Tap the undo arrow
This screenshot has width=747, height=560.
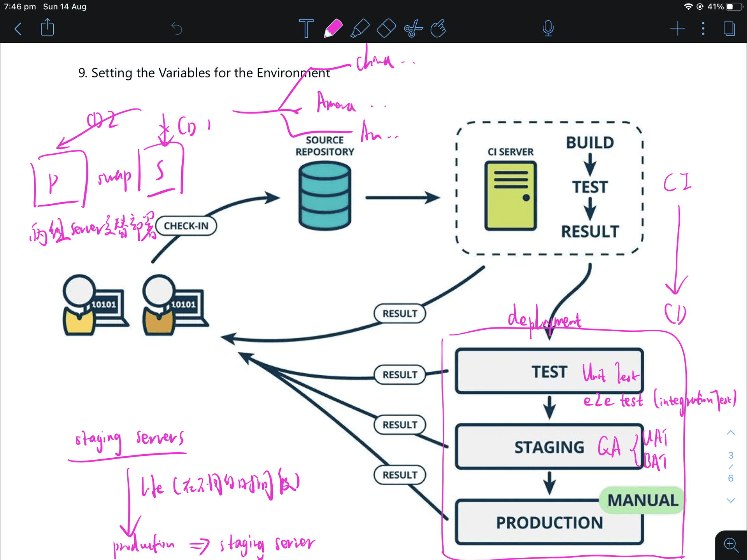177,28
